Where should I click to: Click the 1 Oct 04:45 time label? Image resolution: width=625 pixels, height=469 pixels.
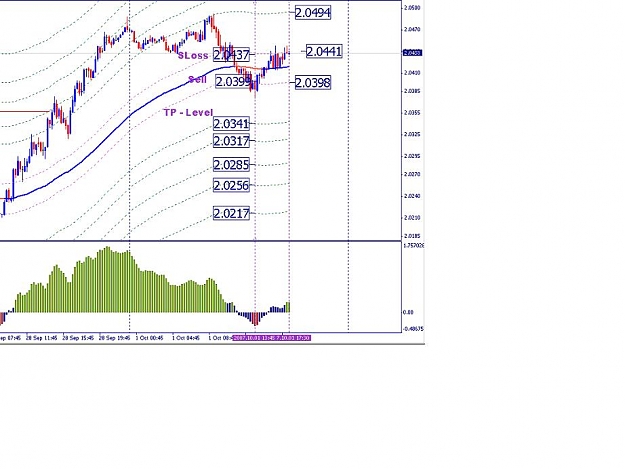186,338
